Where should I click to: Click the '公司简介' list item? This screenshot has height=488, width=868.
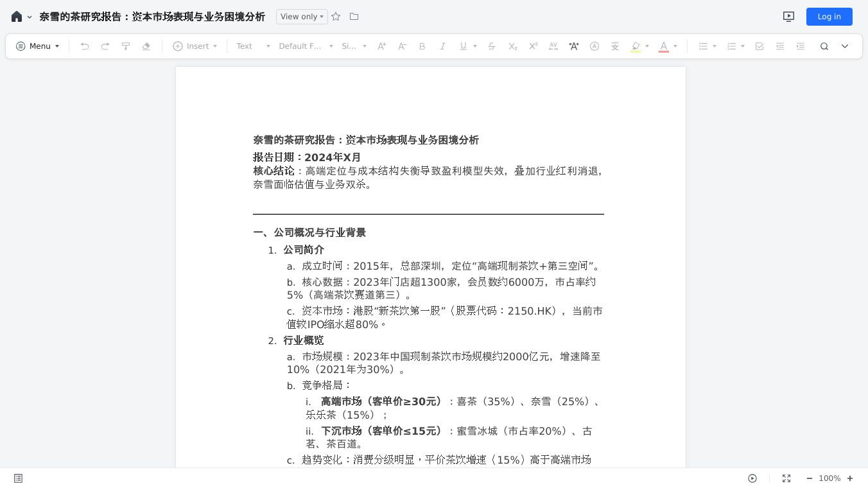304,250
